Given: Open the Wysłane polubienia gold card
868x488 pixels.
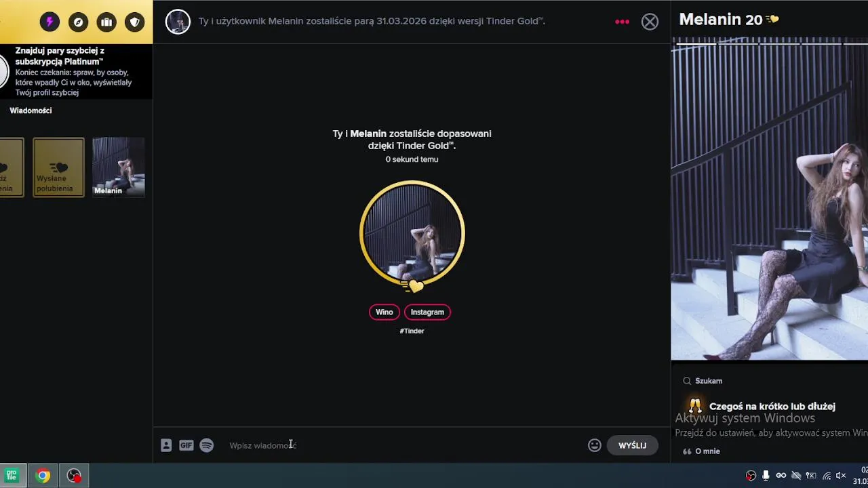Looking at the screenshot, I should pyautogui.click(x=58, y=167).
